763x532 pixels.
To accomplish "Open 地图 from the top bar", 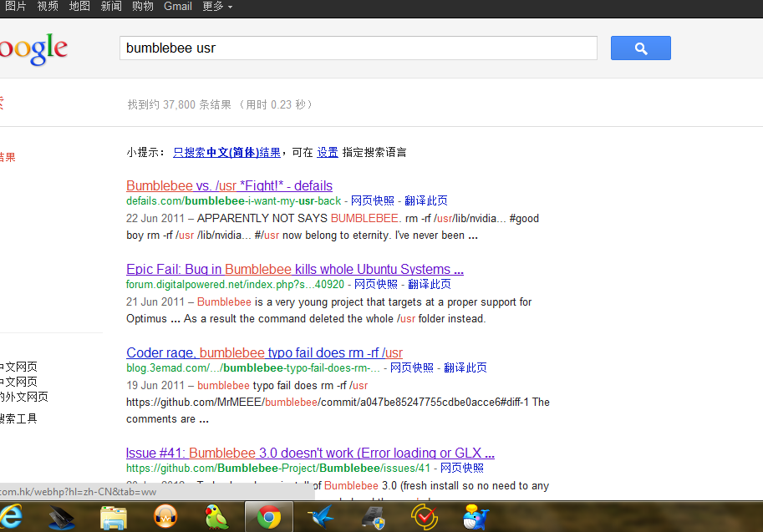I will [79, 7].
